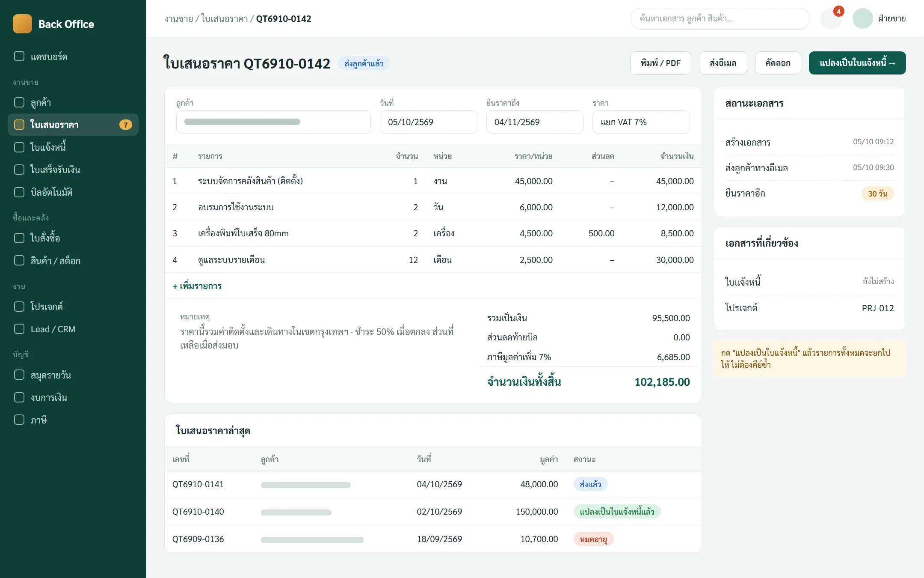Click the Lead / CRM sidebar icon

[19, 329]
